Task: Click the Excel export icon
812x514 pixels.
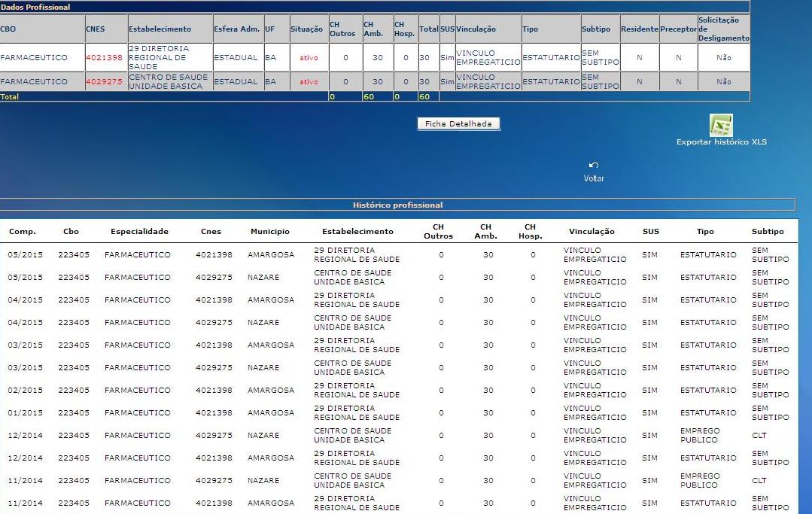Action: [x=721, y=125]
